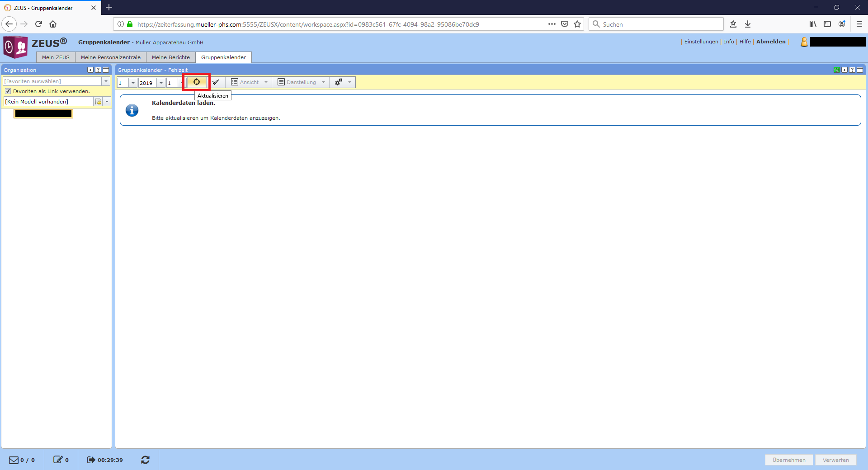Click the edit pencil icon in status bar
Screen dimensions: 868x470
58,460
